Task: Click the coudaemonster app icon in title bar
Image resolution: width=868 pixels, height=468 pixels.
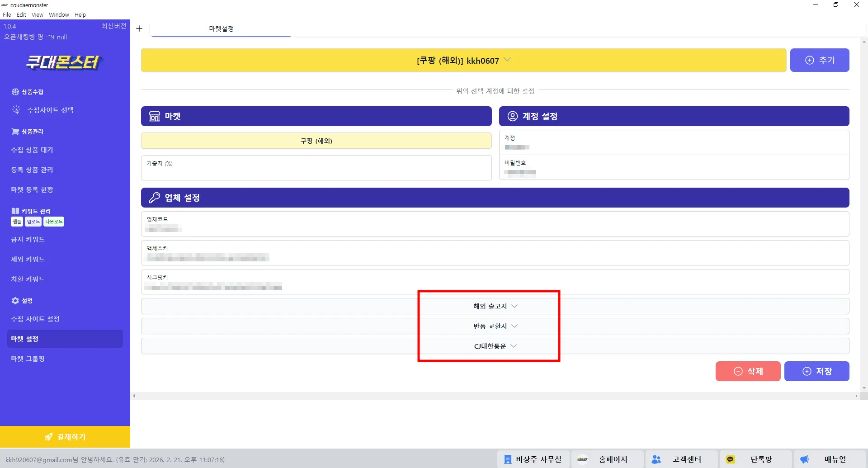Action: [x=5, y=5]
